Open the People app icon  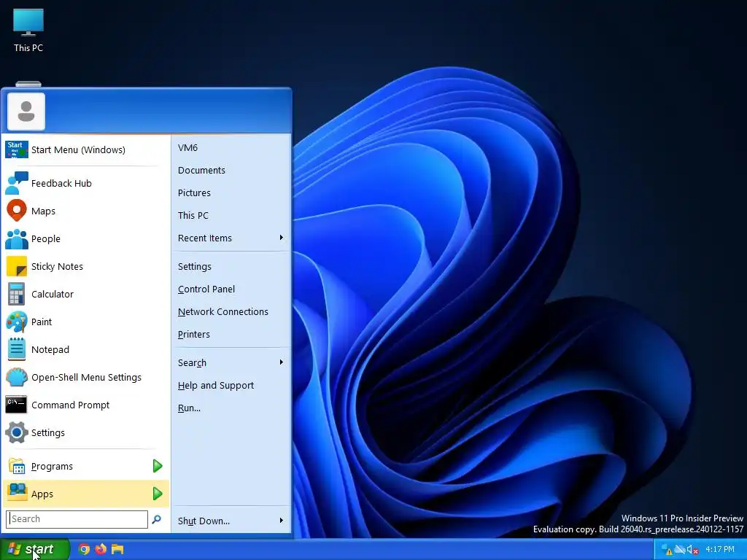17,238
